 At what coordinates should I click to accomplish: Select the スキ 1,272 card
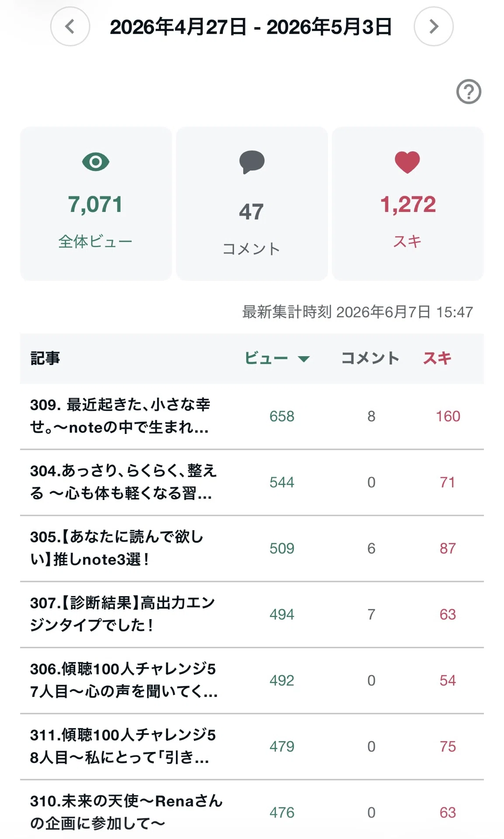[x=407, y=204]
